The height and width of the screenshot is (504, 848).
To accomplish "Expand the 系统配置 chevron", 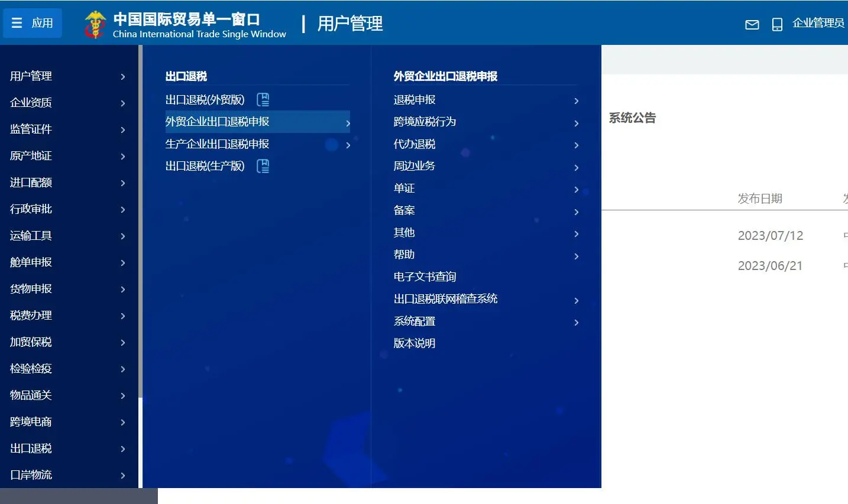I will (x=576, y=323).
